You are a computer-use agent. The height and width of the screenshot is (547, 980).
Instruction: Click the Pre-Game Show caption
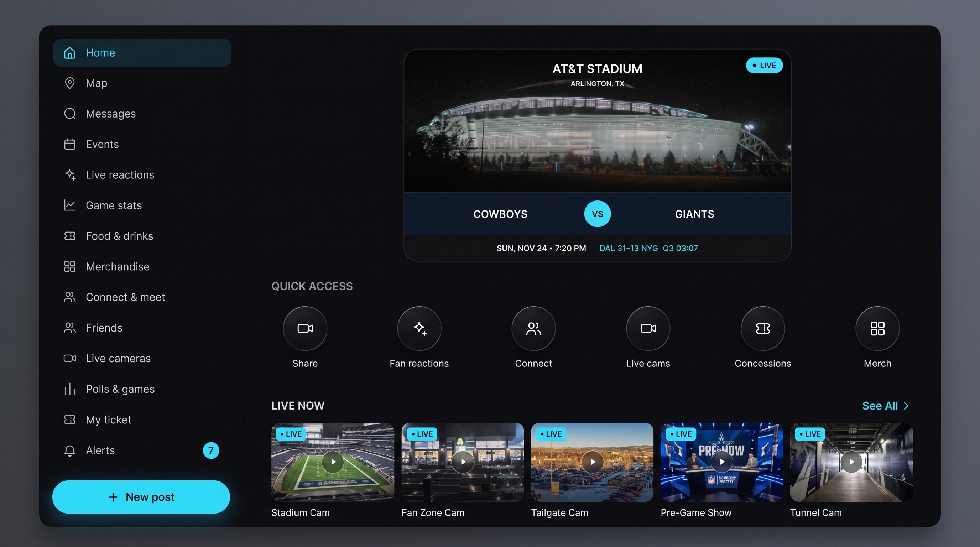point(696,513)
